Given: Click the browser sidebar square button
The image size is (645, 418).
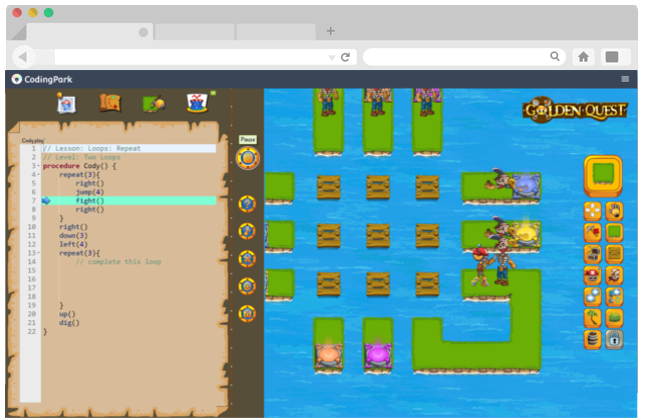Looking at the screenshot, I should click(612, 57).
